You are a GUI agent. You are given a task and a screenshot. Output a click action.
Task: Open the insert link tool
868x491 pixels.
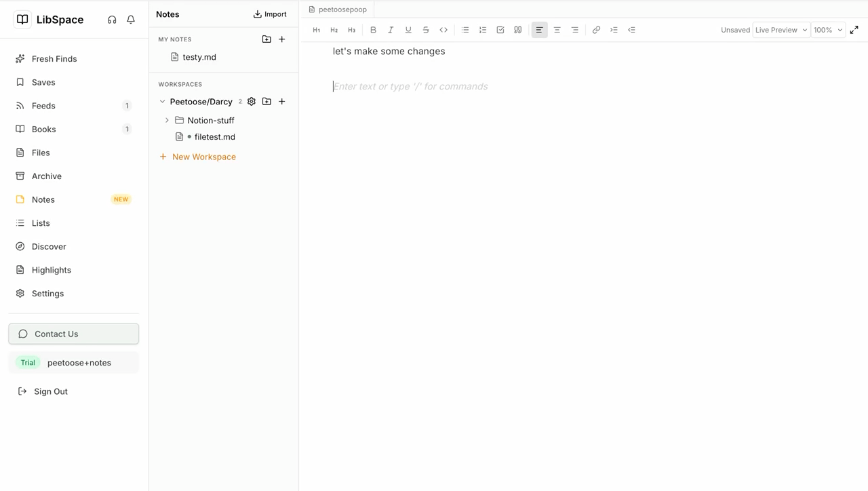pyautogui.click(x=596, y=30)
